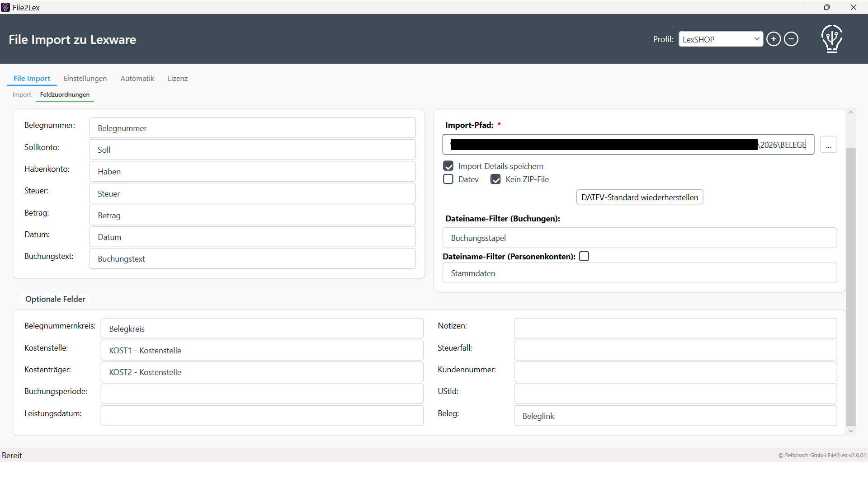Image resolution: width=868 pixels, height=488 pixels.
Task: Switch to Einstellungen tab
Action: coord(85,79)
